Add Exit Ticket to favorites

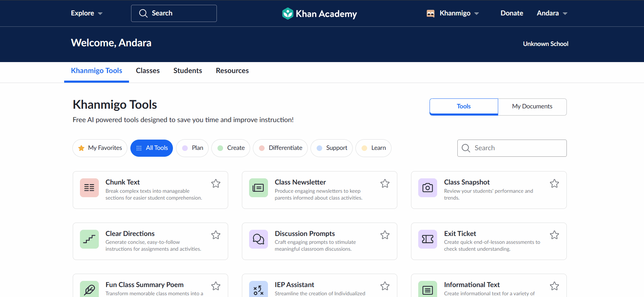pyautogui.click(x=554, y=235)
